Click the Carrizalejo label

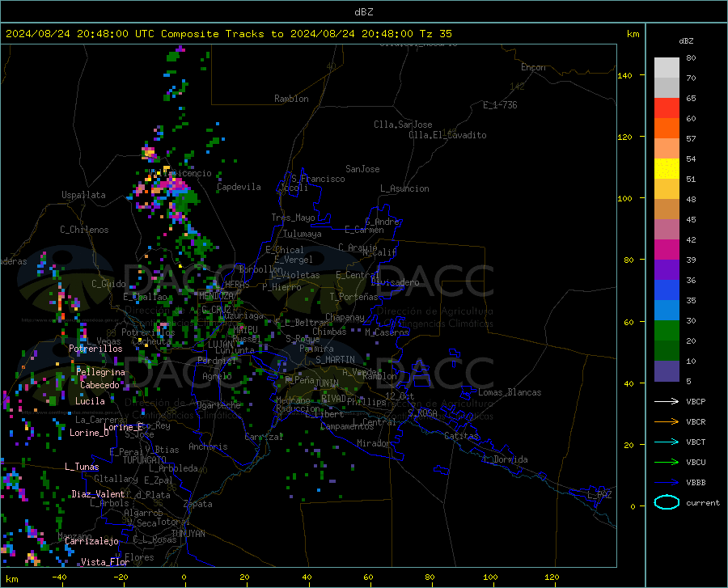click(91, 541)
